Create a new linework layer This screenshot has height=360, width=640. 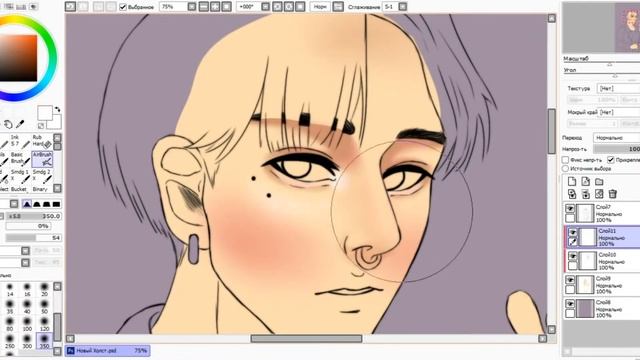click(x=586, y=182)
